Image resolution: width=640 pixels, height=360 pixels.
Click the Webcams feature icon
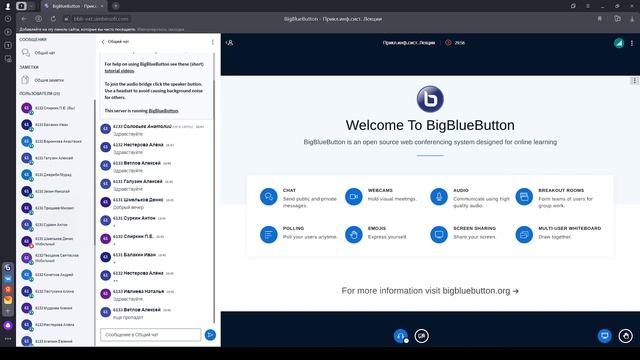[353, 197]
